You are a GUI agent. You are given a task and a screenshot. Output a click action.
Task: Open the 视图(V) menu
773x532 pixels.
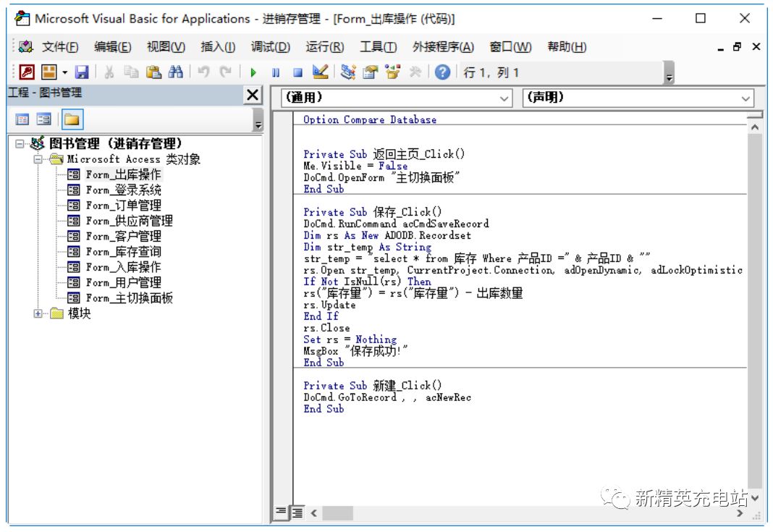166,47
